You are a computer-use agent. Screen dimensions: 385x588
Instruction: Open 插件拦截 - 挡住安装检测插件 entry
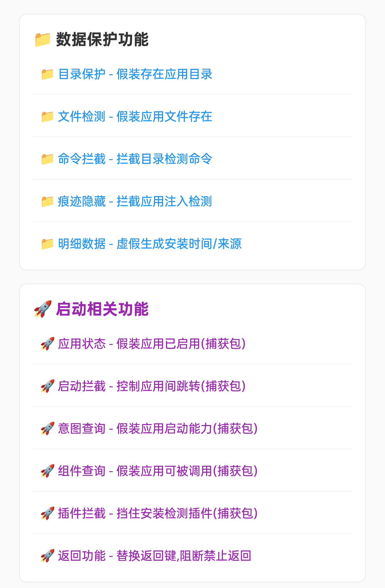(x=192, y=514)
